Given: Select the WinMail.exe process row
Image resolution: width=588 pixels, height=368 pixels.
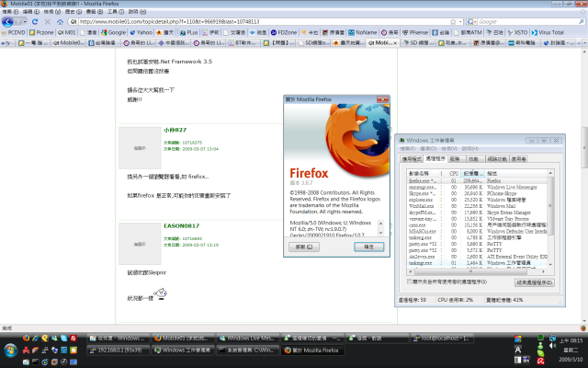Looking at the screenshot, I should [x=478, y=206].
